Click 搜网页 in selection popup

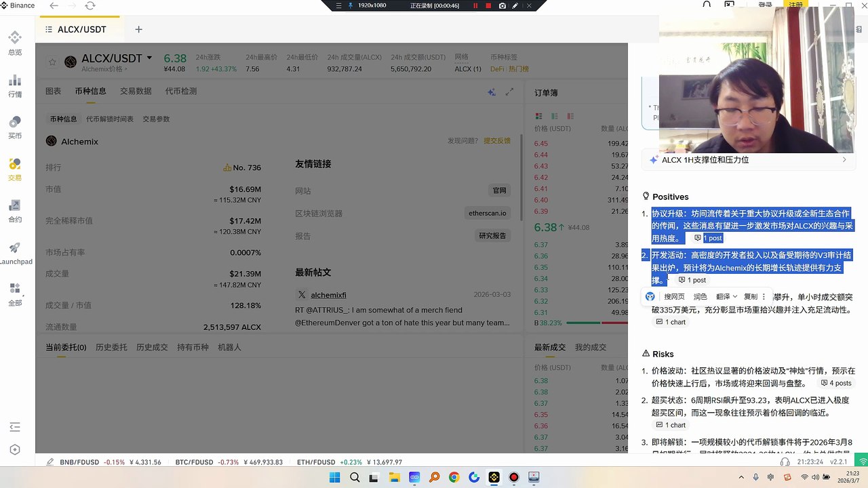(674, 296)
